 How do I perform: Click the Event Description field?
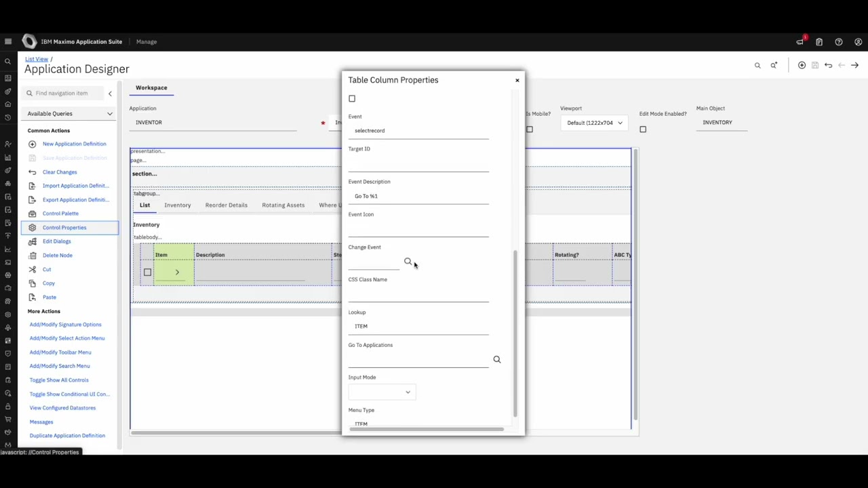click(418, 197)
